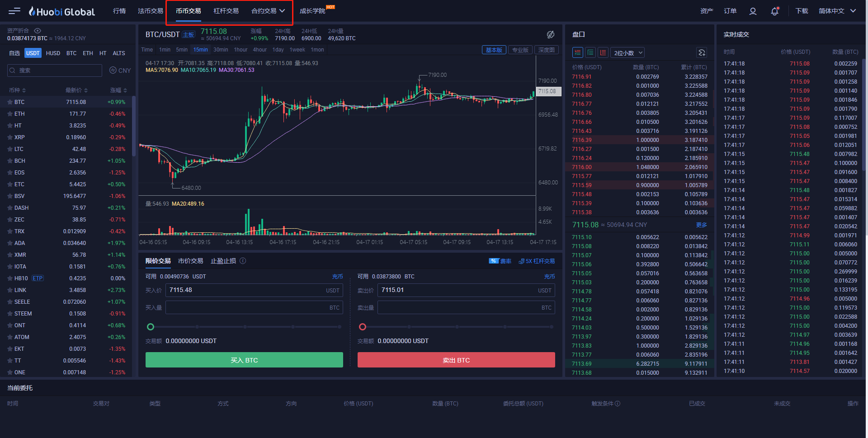Image resolution: width=868 pixels, height=438 pixels.
Task: Click the chart indicator toggle icon above the order book
Action: 551,34
